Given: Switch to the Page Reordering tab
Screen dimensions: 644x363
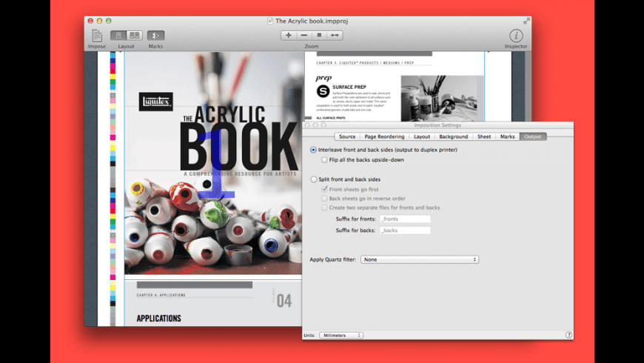Looking at the screenshot, I should pyautogui.click(x=384, y=136).
